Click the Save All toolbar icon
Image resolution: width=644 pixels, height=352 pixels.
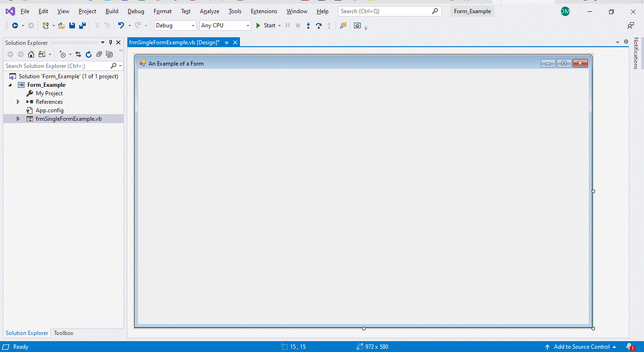(x=83, y=25)
